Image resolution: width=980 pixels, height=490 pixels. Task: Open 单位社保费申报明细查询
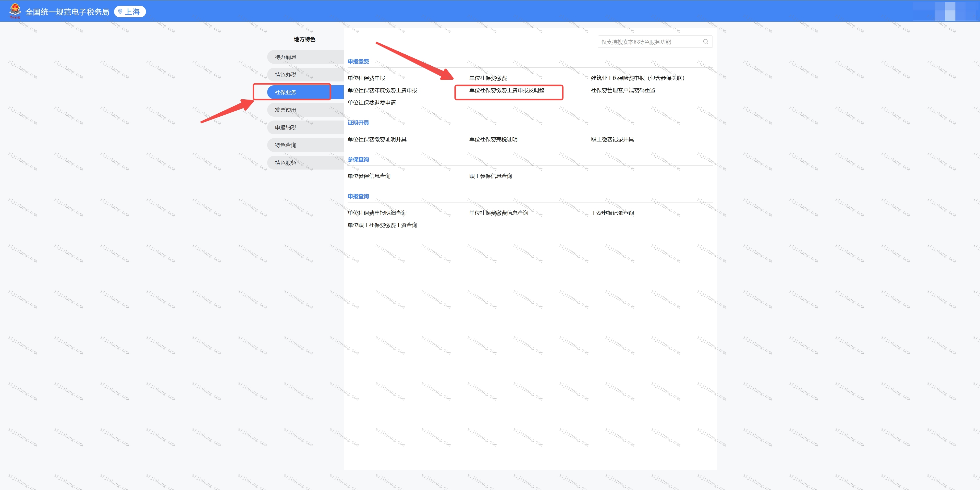377,213
